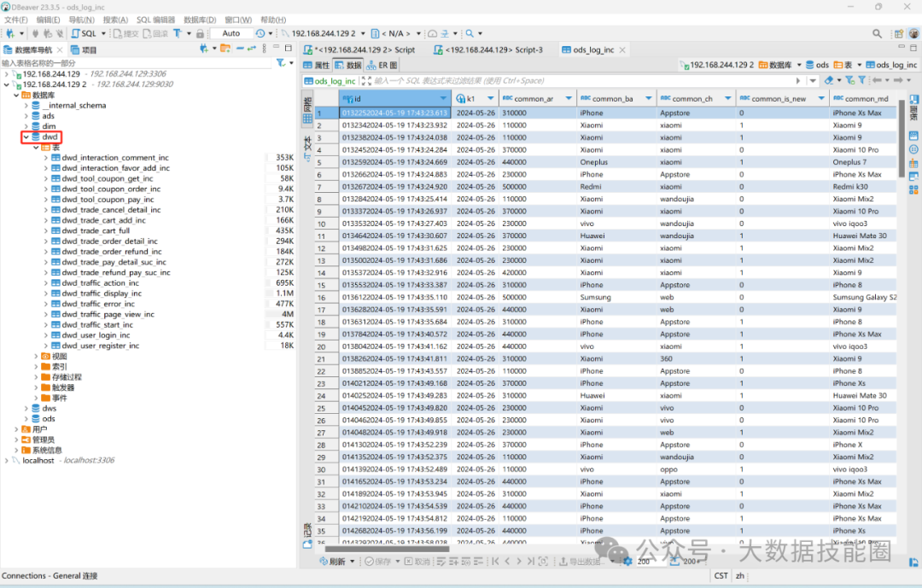Image resolution: width=922 pixels, height=588 pixels.
Task: Toggle the Auto commit mode box
Action: click(x=231, y=33)
